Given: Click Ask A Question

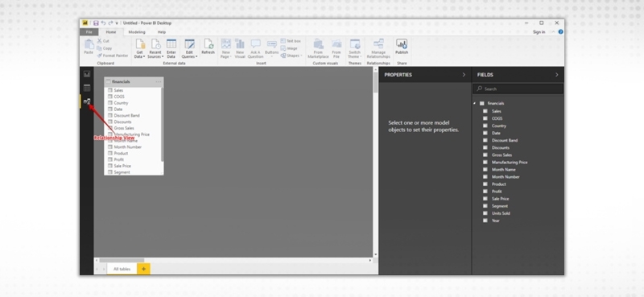Looking at the screenshot, I should coord(255,48).
